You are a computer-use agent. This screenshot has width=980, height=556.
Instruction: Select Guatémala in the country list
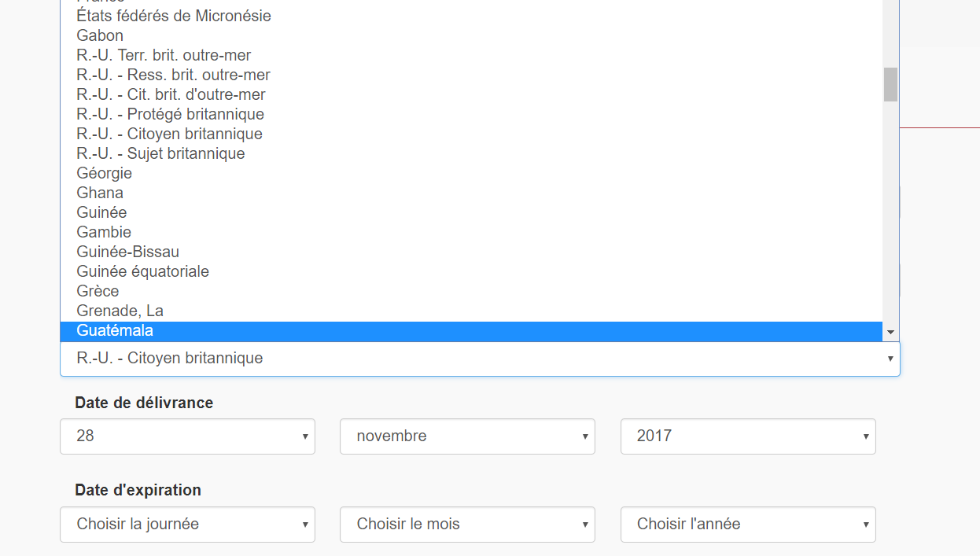pos(471,331)
